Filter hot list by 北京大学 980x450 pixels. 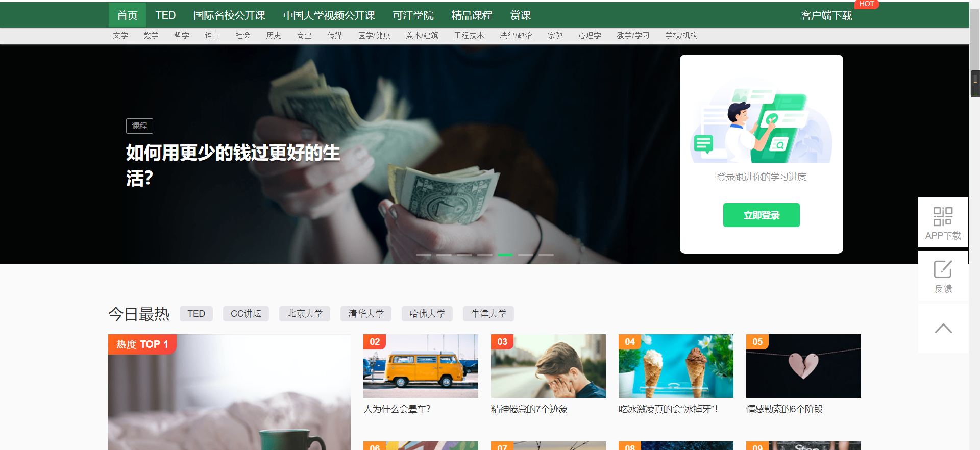[305, 314]
